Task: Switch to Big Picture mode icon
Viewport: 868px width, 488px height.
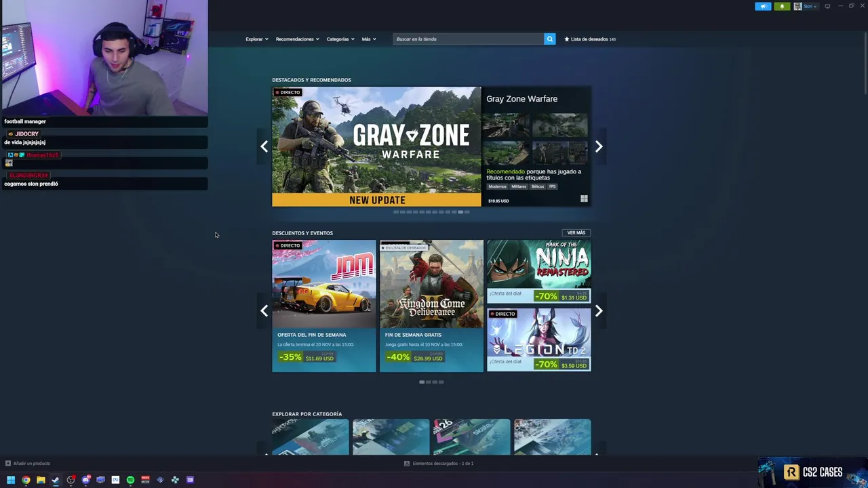Action: pyautogui.click(x=827, y=6)
